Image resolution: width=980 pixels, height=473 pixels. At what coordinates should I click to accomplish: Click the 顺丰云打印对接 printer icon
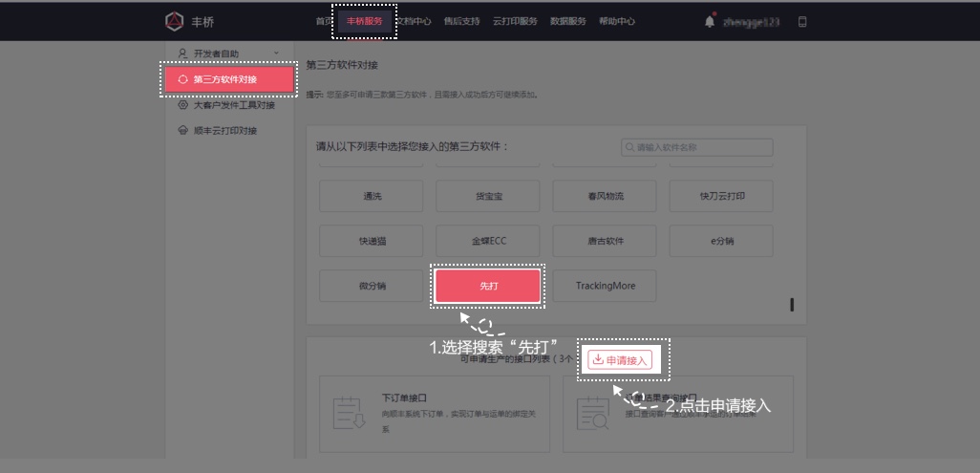[x=183, y=131]
